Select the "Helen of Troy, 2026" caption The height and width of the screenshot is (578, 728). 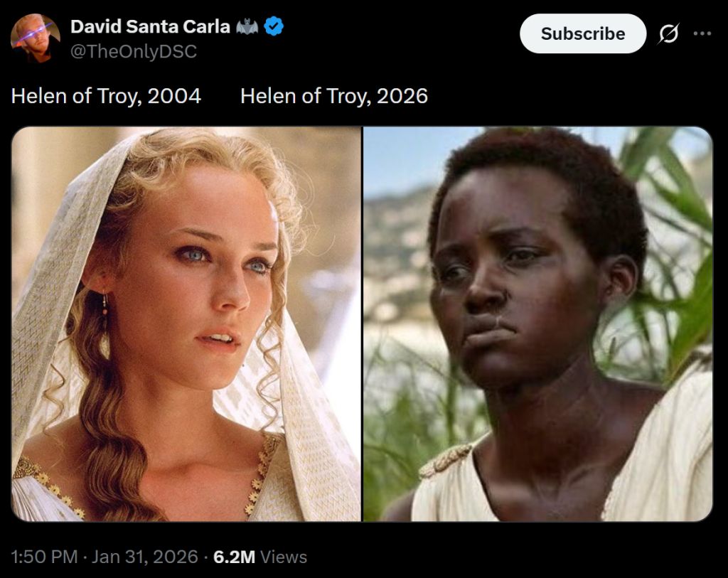[334, 96]
